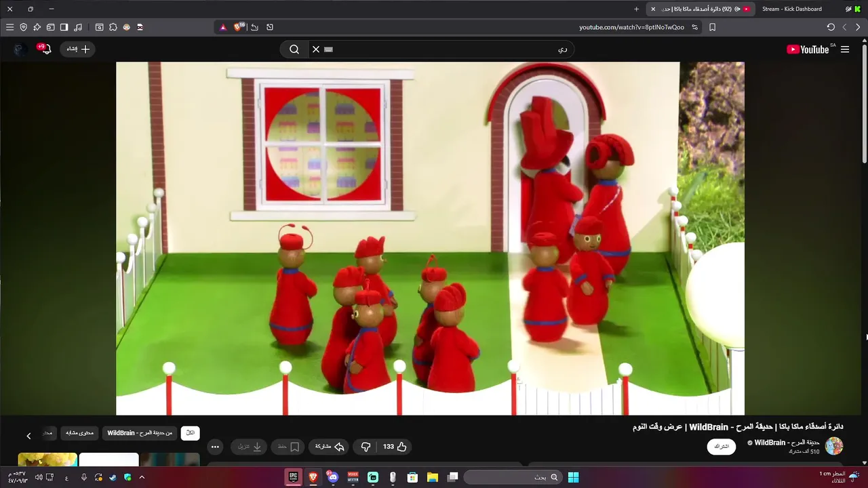Dislike the video
This screenshot has height=488, width=868.
(x=366, y=447)
